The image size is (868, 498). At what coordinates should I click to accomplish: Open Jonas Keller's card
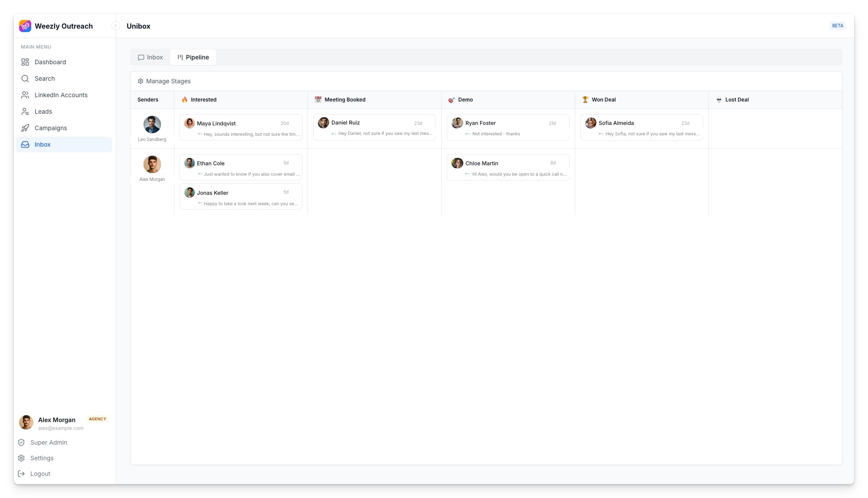pyautogui.click(x=241, y=197)
